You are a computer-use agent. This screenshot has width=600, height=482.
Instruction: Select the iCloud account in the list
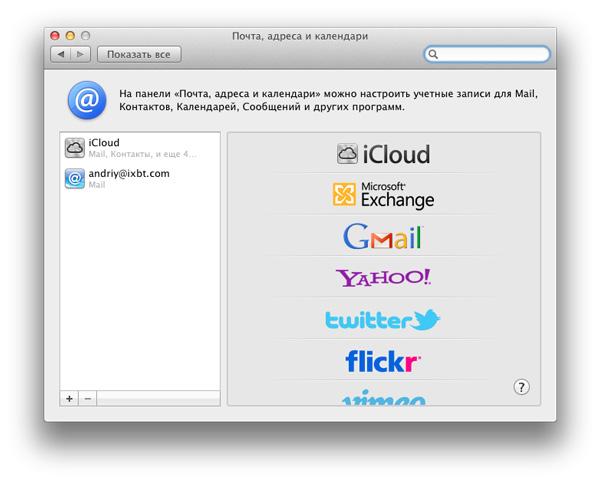click(140, 148)
